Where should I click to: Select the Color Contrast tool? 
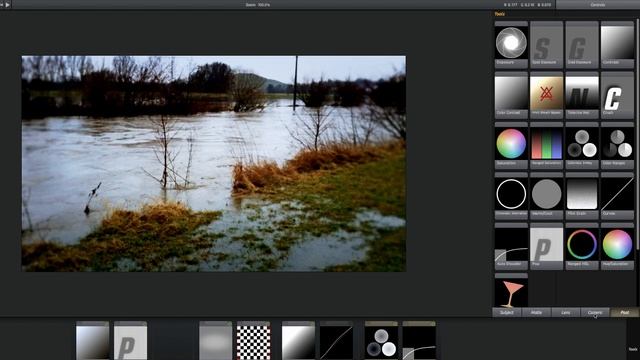(511, 96)
